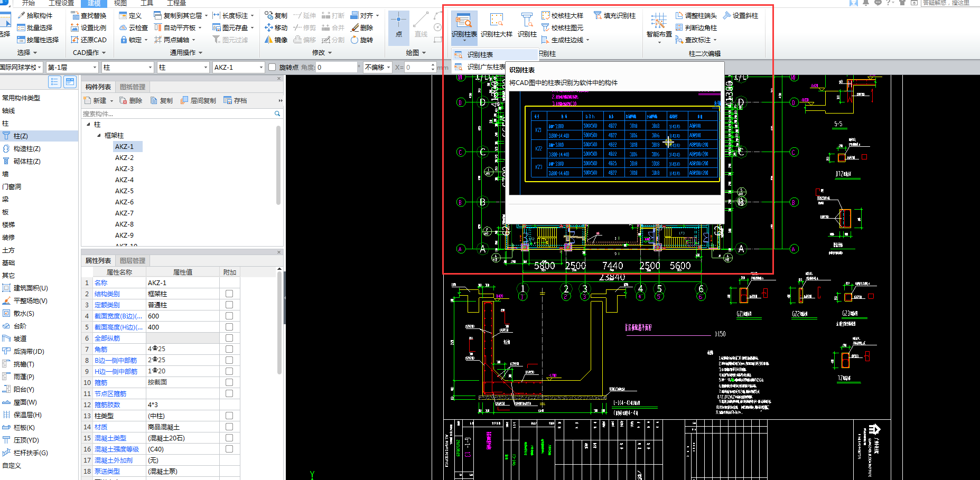Image resolution: width=980 pixels, height=480 pixels.
Task: Click the 混凝土强度等级 property link
Action: tap(116, 449)
